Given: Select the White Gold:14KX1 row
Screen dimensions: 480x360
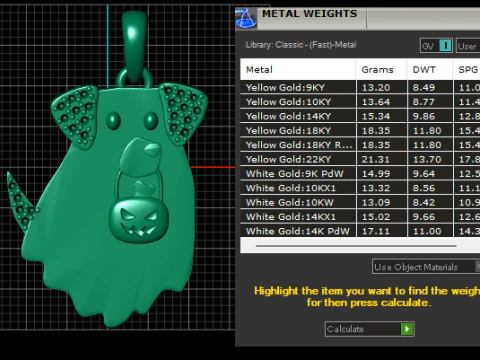Looking at the screenshot, I should (x=360, y=216).
